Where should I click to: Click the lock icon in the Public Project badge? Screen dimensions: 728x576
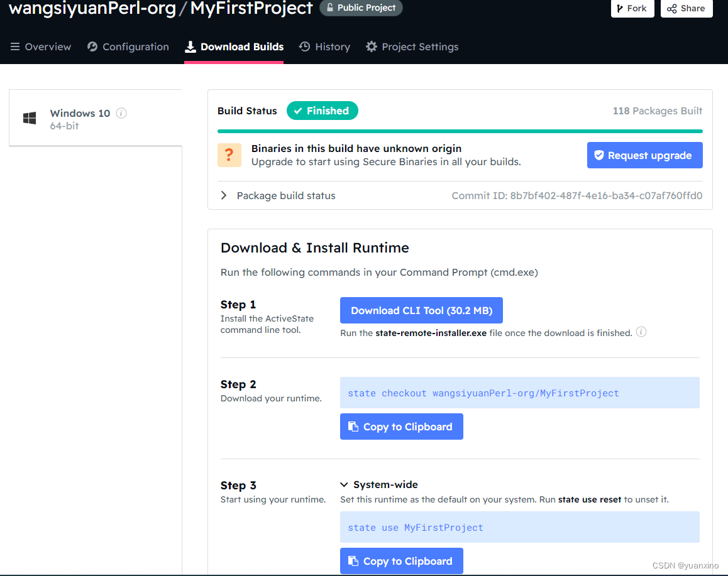click(329, 8)
